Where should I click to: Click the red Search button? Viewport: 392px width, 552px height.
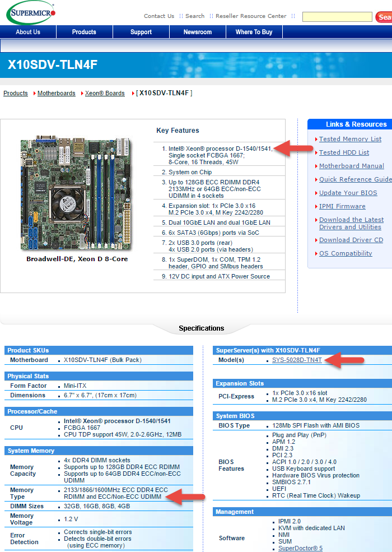click(384, 17)
